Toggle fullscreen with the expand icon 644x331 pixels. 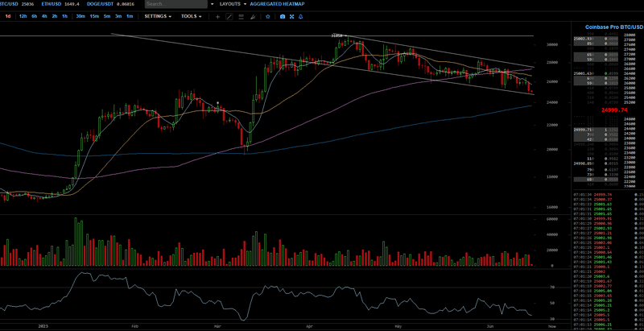(x=291, y=16)
